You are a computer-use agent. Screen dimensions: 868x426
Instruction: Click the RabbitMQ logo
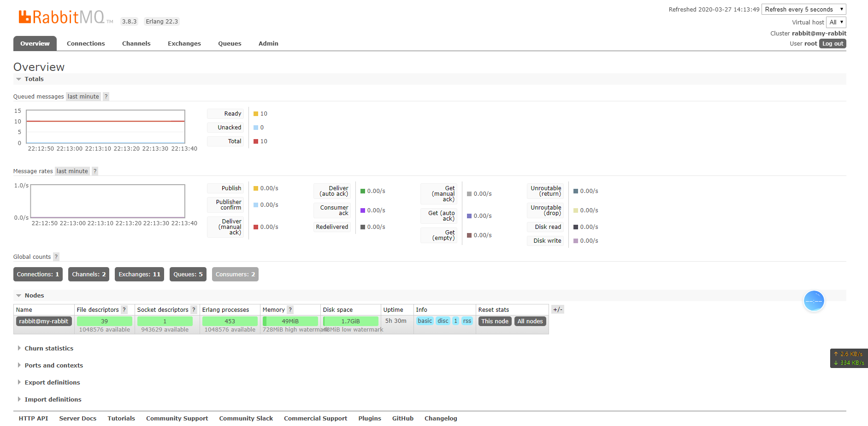61,18
